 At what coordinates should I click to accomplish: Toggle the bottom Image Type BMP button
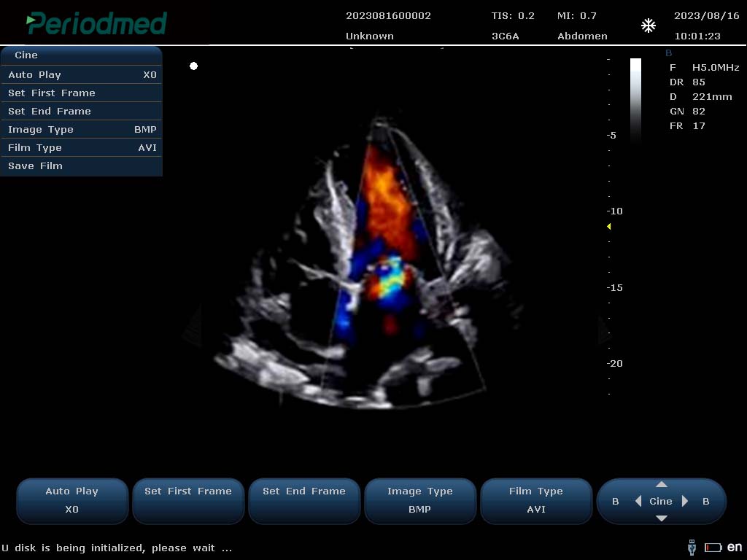click(x=419, y=500)
